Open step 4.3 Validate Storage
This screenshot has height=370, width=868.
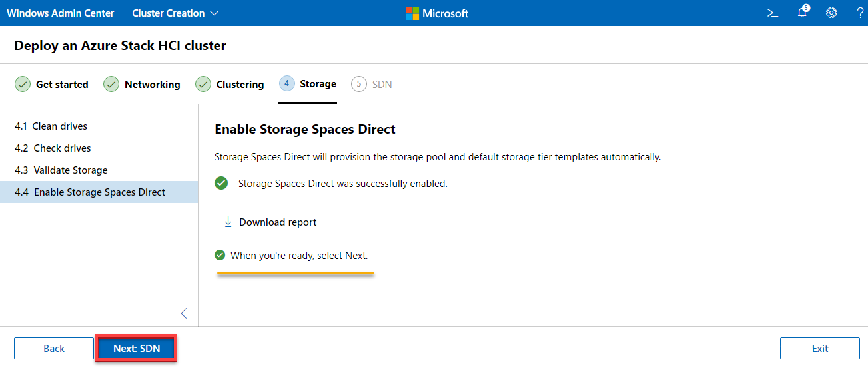pyautogui.click(x=99, y=170)
